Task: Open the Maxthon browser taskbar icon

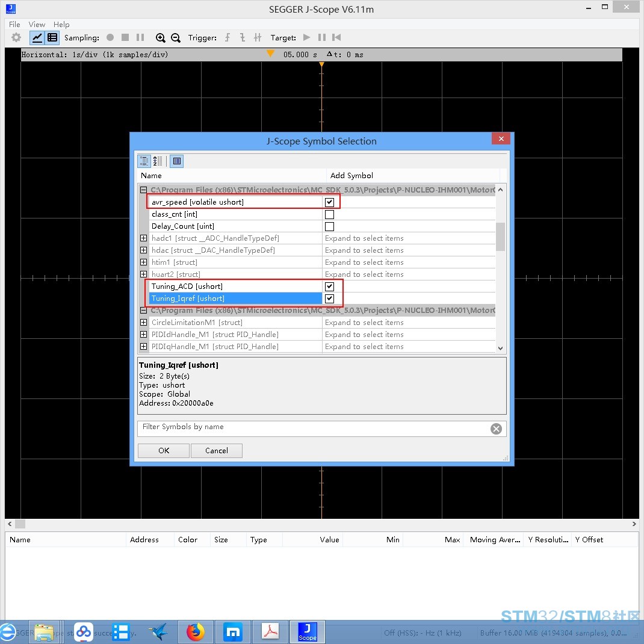Action: [234, 632]
